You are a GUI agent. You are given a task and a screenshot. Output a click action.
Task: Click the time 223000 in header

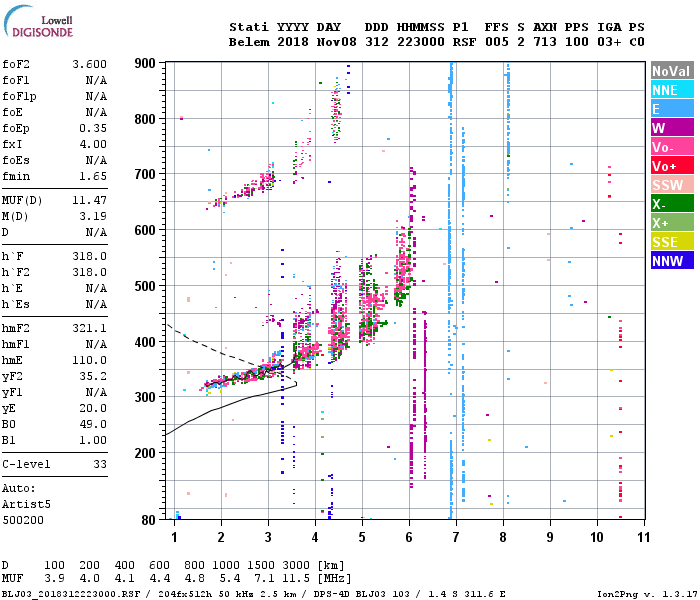pos(421,42)
